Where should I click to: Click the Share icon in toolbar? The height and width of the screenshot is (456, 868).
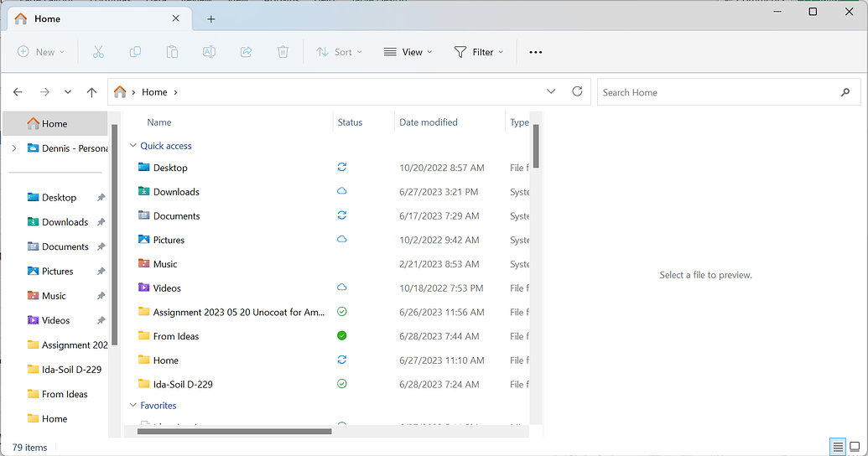pos(247,52)
